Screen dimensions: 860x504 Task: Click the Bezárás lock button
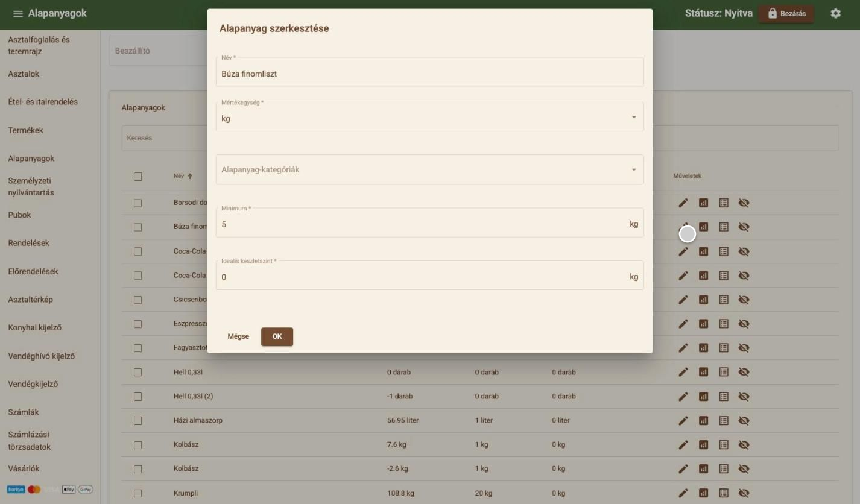(x=786, y=14)
